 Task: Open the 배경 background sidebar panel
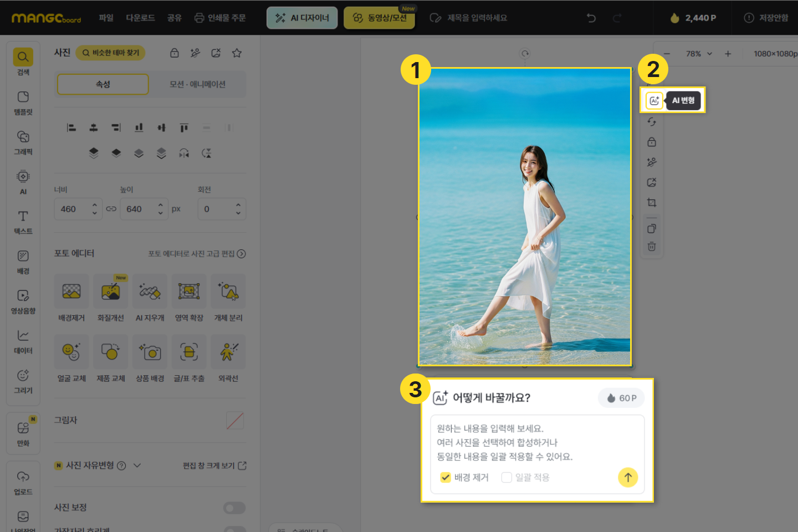point(23,262)
